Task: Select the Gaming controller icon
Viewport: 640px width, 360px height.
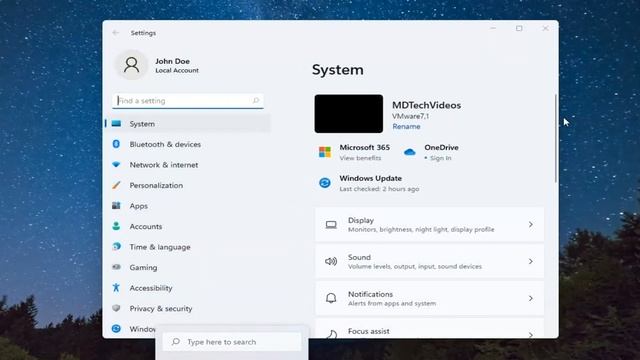Action: click(116, 267)
